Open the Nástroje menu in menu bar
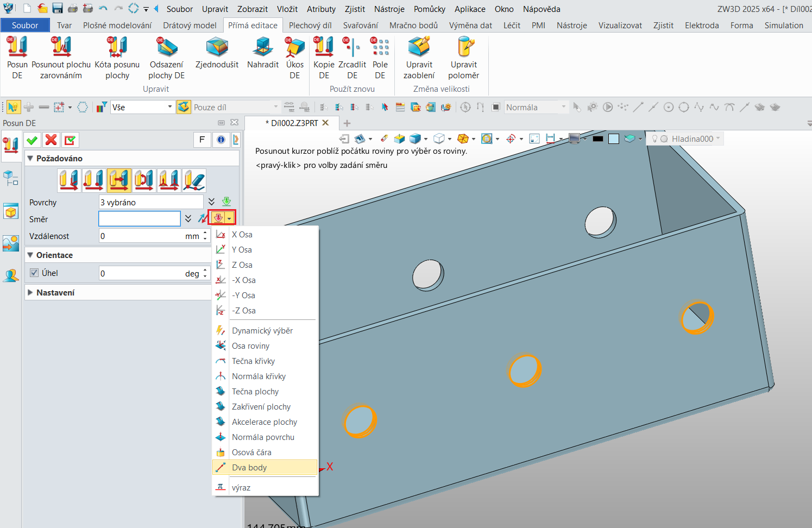The width and height of the screenshot is (812, 528). (389, 9)
